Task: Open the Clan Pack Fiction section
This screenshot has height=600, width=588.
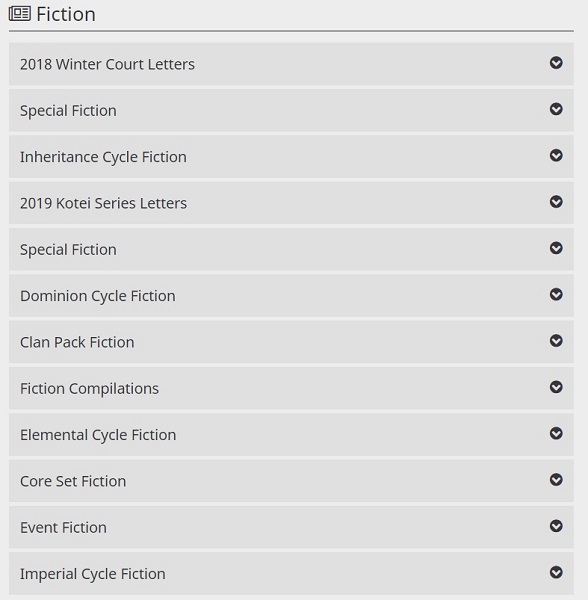Action: tap(291, 342)
